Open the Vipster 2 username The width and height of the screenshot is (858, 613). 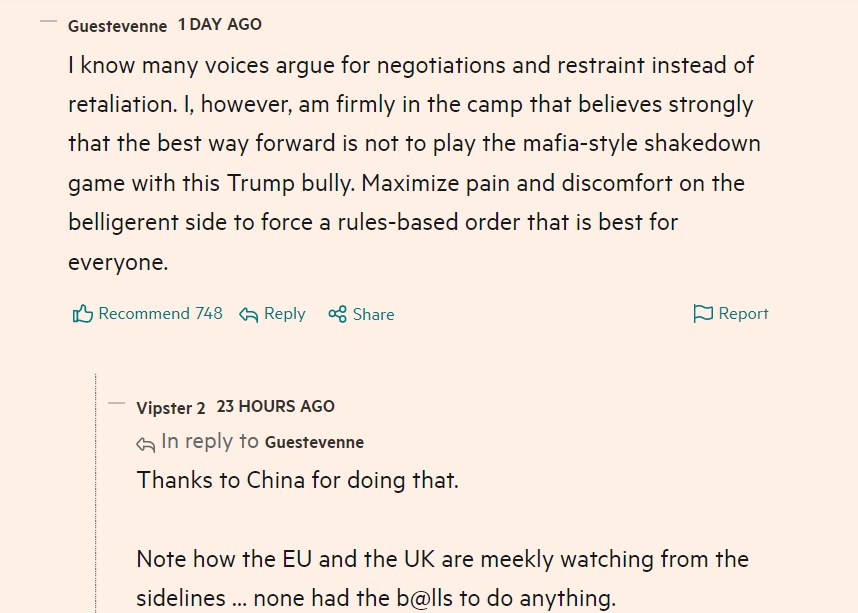pos(171,408)
